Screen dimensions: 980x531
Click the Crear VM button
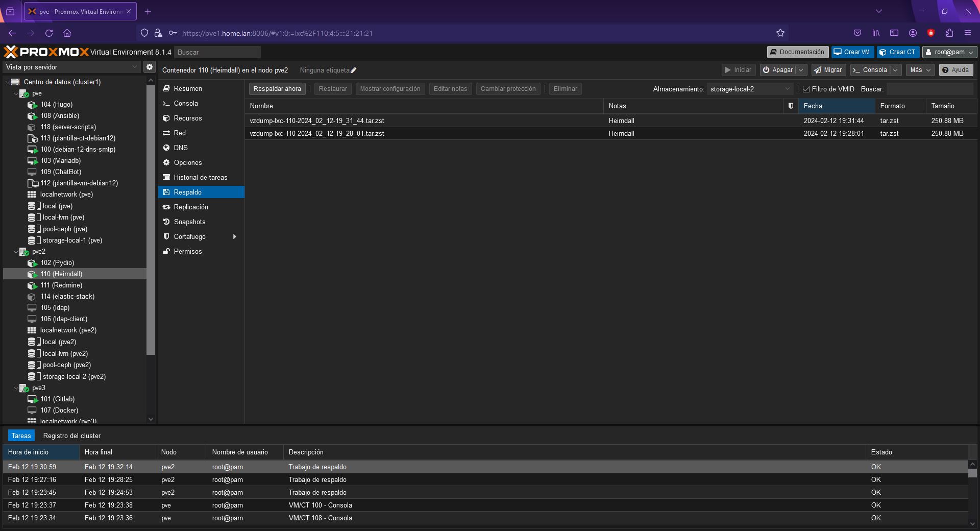[852, 52]
